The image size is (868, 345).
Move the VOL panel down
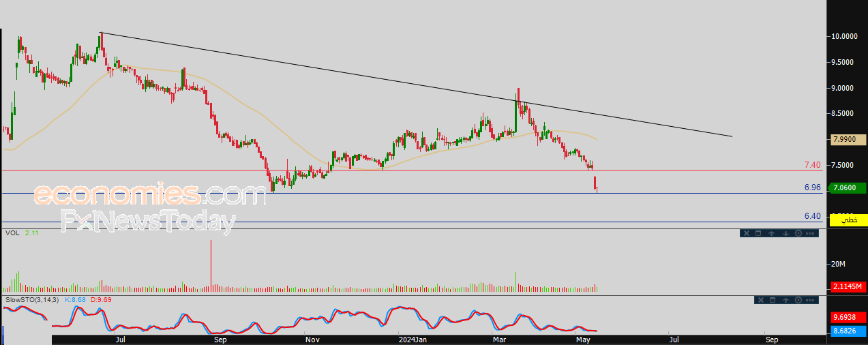point(785,233)
